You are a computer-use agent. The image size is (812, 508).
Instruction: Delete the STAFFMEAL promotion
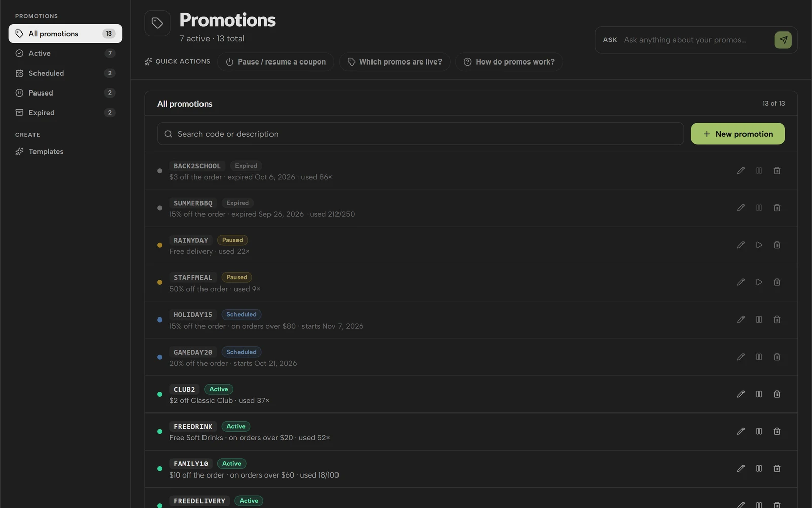[x=777, y=282]
